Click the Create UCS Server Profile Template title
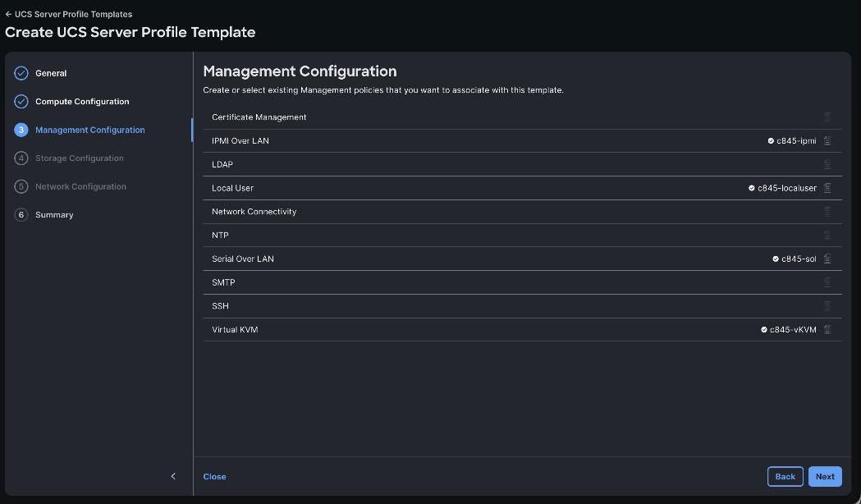This screenshot has height=504, width=861. coord(131,32)
